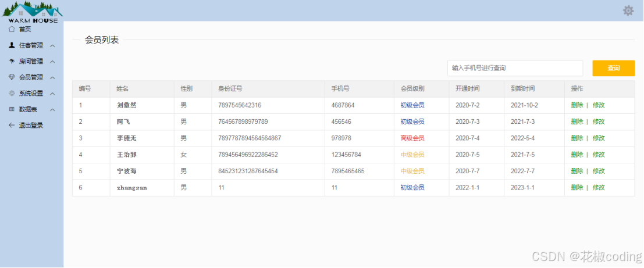Expand the 会员管理 chevron
This screenshot has height=268, width=644.
click(52, 77)
